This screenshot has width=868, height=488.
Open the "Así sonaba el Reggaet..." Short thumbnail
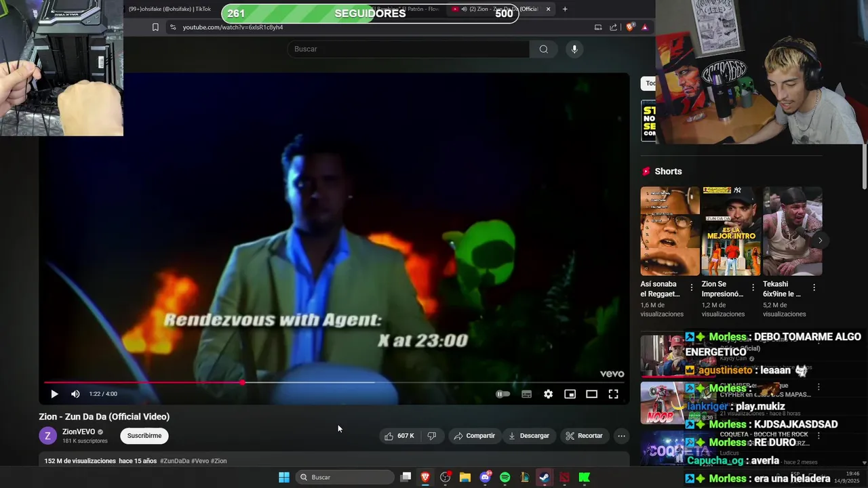[670, 231]
